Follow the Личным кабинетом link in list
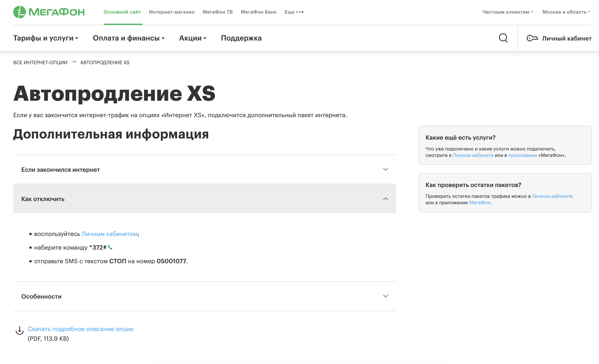This screenshot has width=599, height=364. (109, 234)
